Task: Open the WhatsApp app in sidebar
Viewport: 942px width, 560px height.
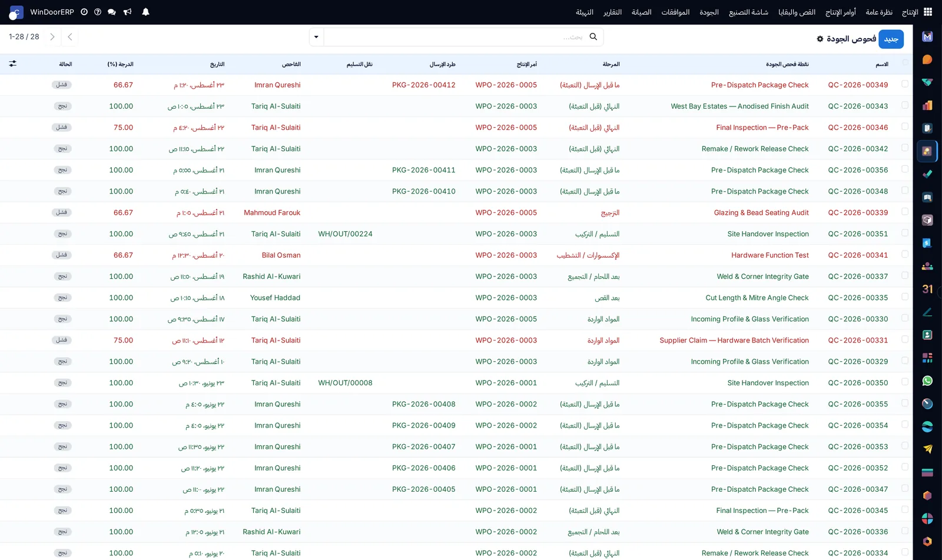Action: tap(927, 381)
